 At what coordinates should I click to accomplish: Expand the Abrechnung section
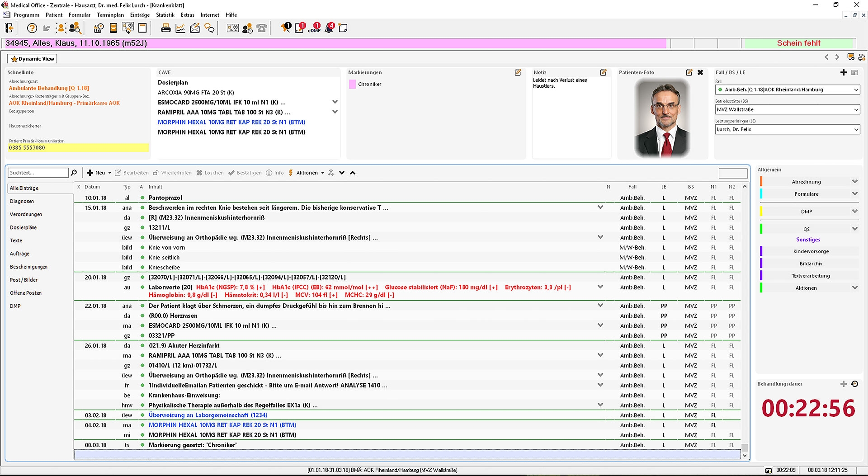(854, 182)
